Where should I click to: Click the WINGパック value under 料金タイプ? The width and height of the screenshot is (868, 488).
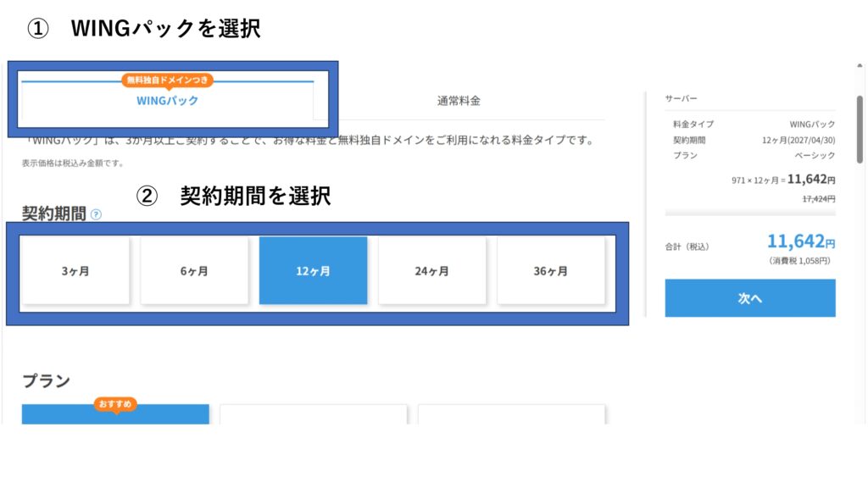tap(812, 125)
